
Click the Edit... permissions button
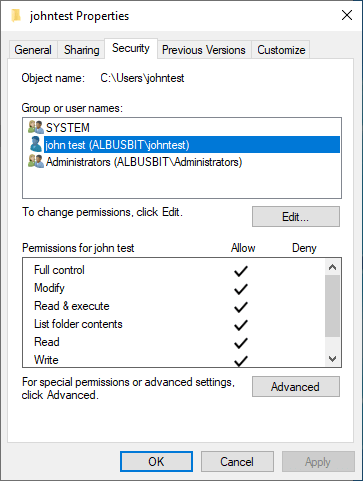coord(296,217)
